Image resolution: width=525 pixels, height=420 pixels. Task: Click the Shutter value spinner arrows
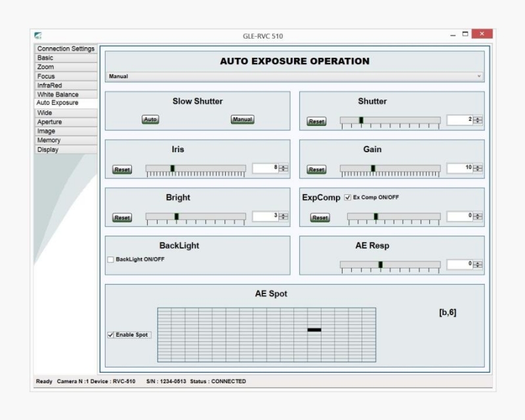pos(478,120)
